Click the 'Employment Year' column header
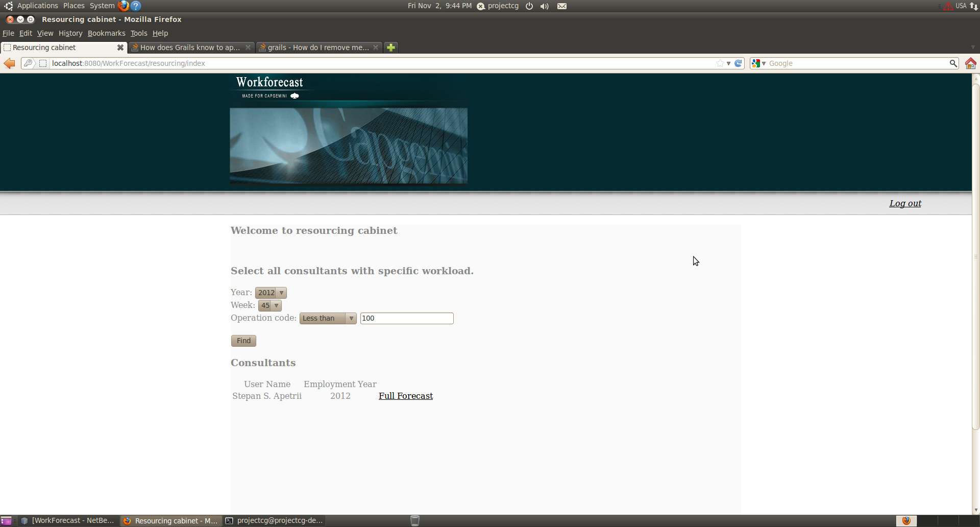The image size is (980, 527). (x=340, y=384)
